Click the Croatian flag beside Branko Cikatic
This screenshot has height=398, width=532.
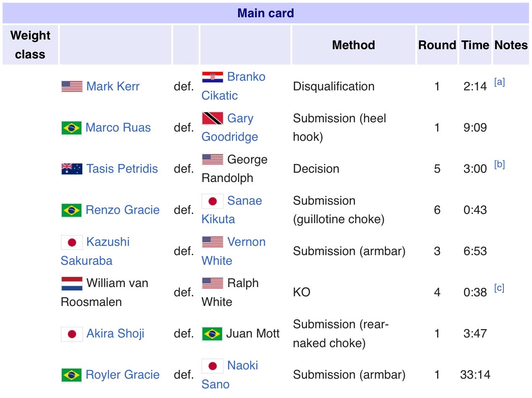212,77
